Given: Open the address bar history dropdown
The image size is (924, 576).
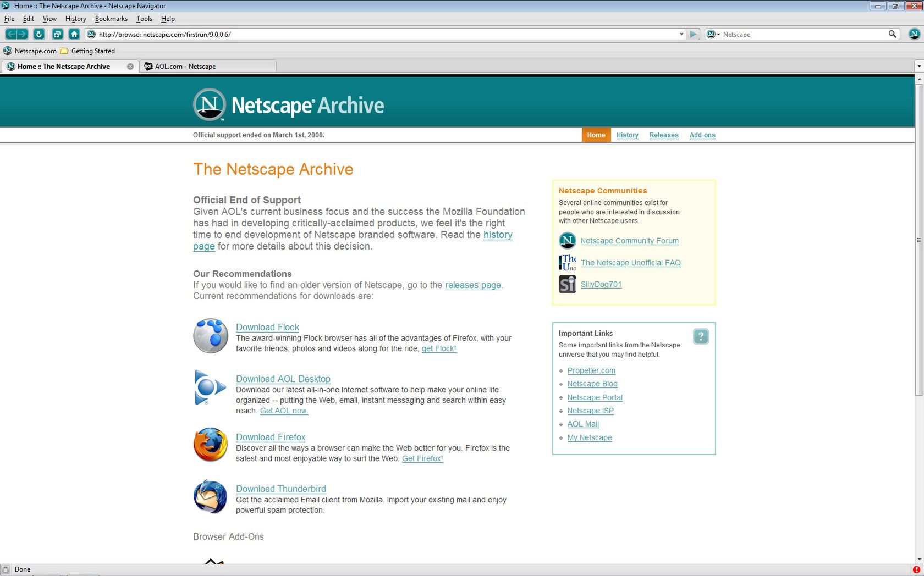Looking at the screenshot, I should coord(681,34).
